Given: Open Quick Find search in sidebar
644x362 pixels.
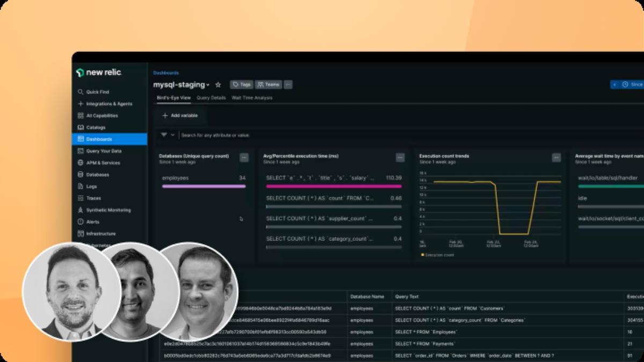Looking at the screenshot, I should click(x=97, y=92).
